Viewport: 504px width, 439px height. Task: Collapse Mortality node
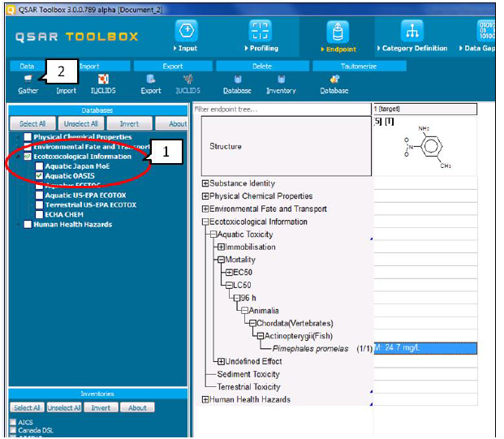coord(221,260)
